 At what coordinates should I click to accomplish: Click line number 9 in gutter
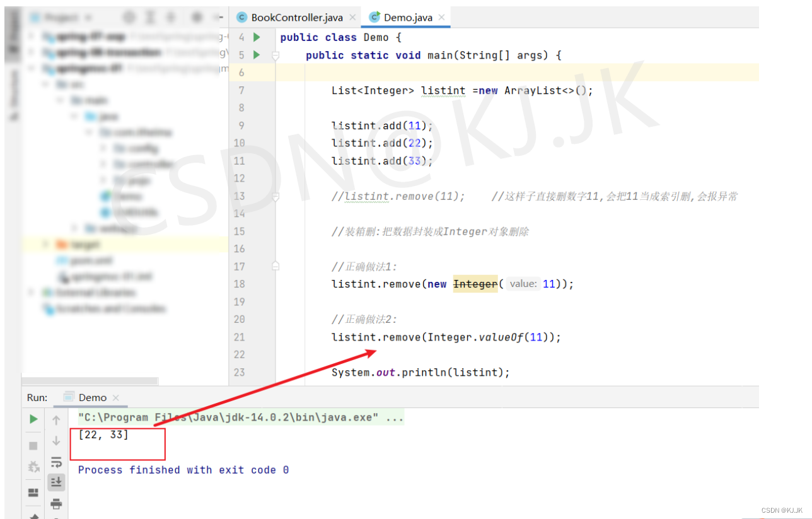point(241,125)
